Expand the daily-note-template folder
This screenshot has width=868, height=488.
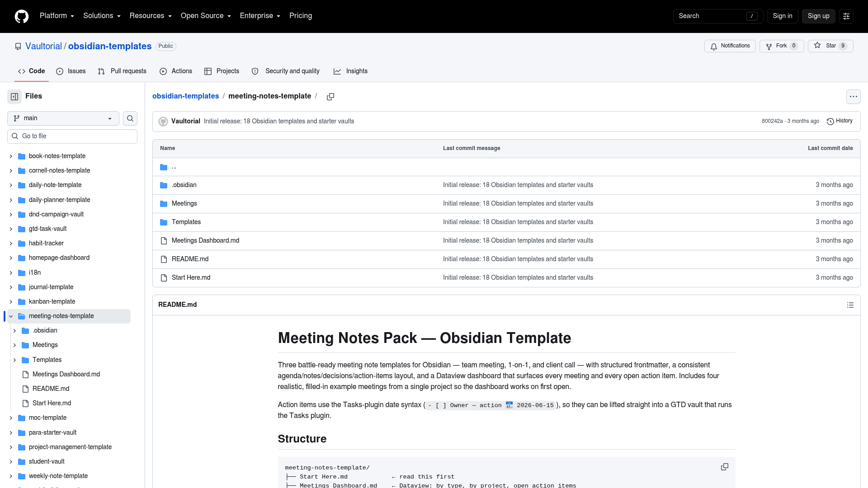[x=11, y=185]
